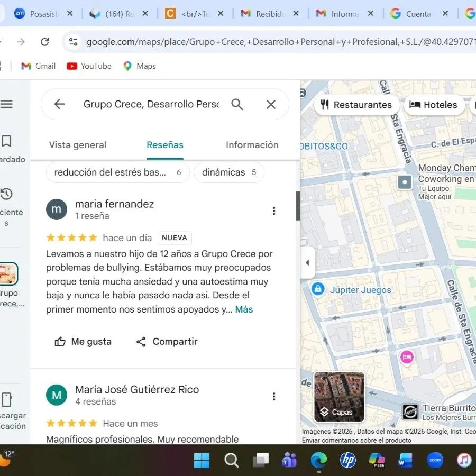476x476 pixels.
Task: Switch to the Información tab
Action: tap(252, 145)
